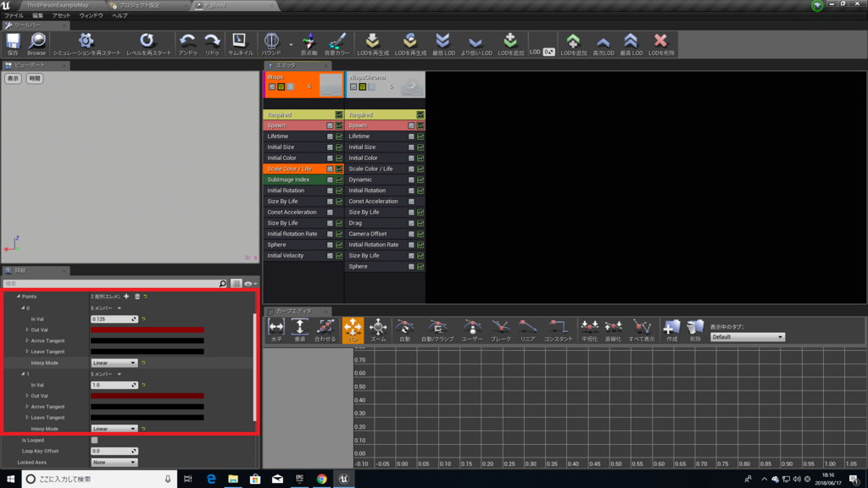The height and width of the screenshot is (488, 868).
Task: Toggle Dynamic module checkbox in WispsChroma
Action: pyautogui.click(x=411, y=180)
